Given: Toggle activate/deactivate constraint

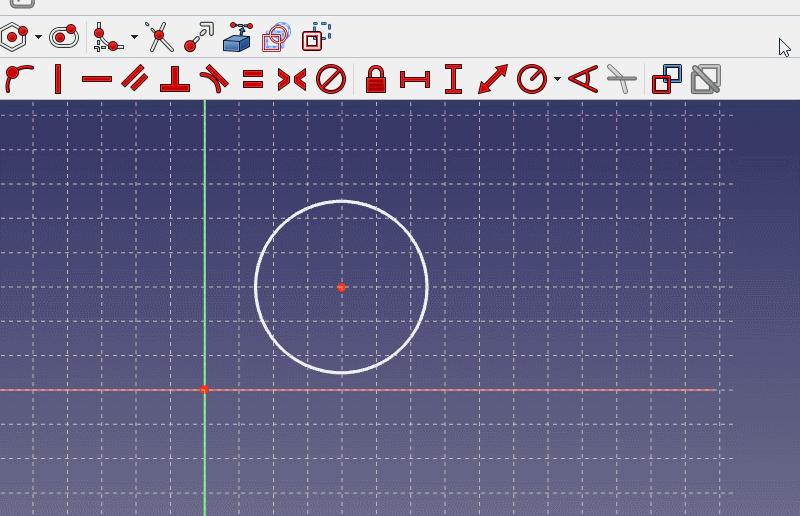Looking at the screenshot, I should click(x=706, y=78).
